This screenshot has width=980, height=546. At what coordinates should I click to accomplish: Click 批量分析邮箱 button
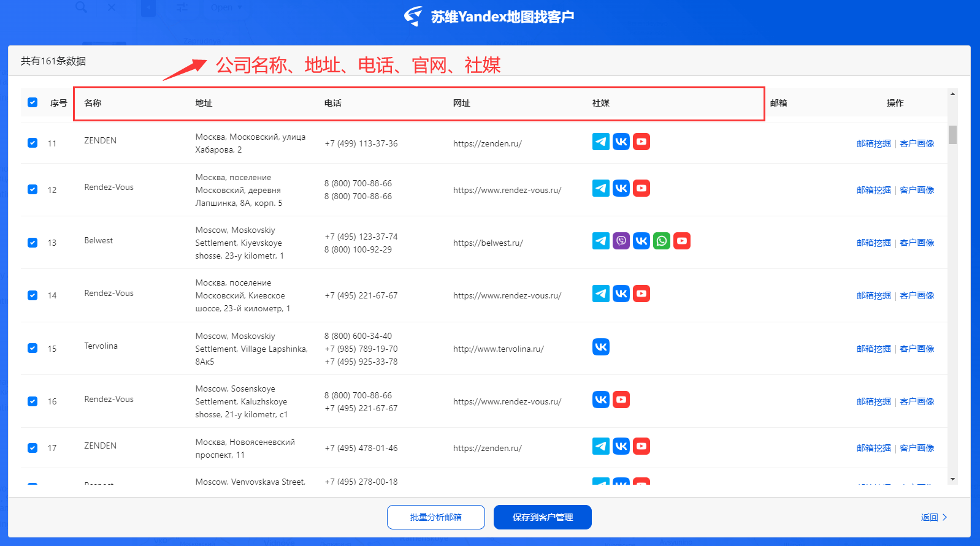click(x=436, y=517)
